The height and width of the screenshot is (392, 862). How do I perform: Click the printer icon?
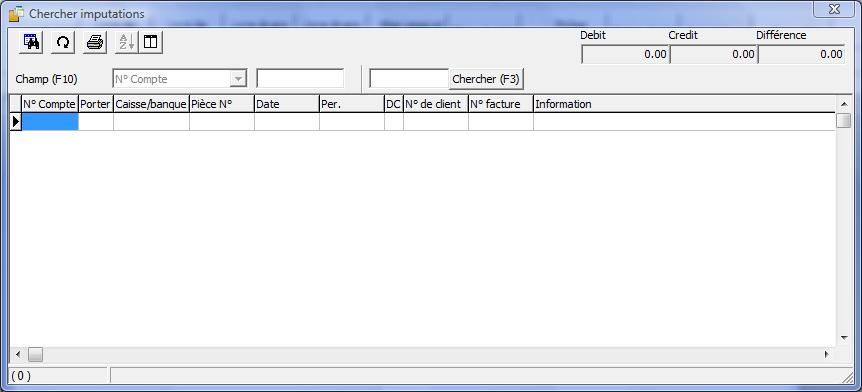click(95, 42)
